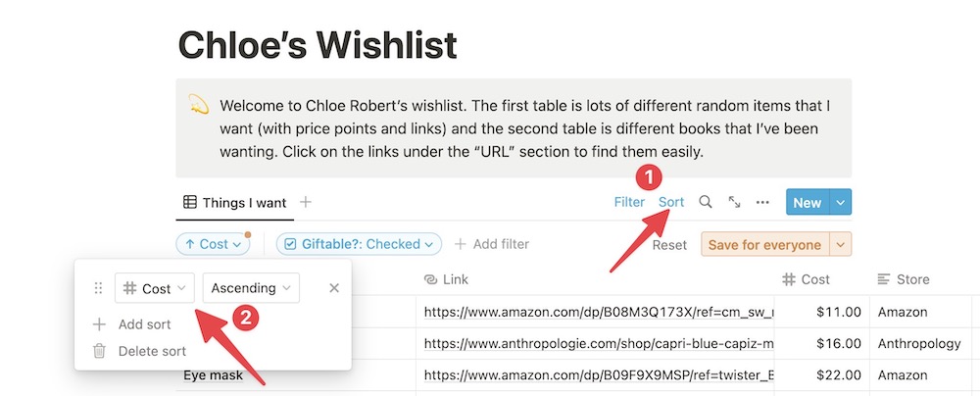Image resolution: width=980 pixels, height=396 pixels.
Task: Select the Things I want tab
Action: click(234, 203)
